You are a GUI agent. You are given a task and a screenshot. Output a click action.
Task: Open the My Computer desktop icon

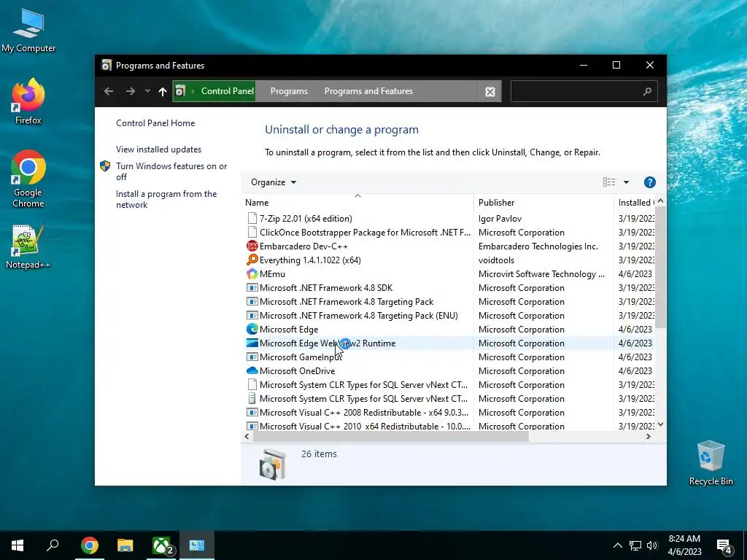point(28,31)
